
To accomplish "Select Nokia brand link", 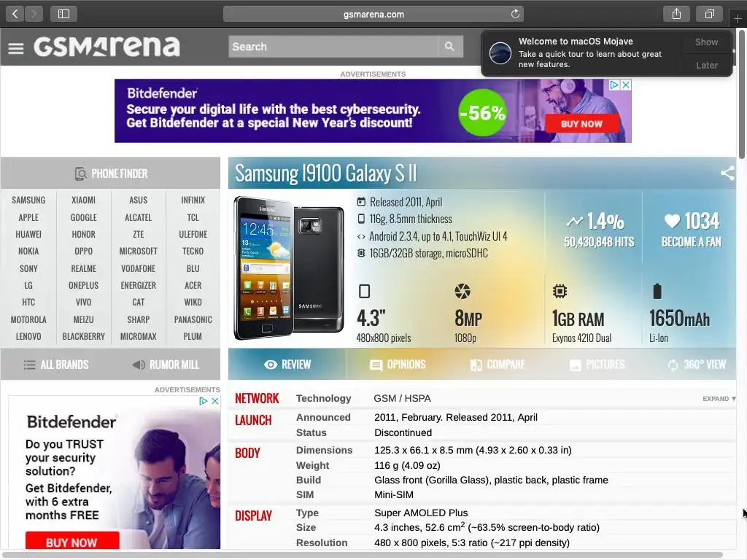I will [x=28, y=251].
